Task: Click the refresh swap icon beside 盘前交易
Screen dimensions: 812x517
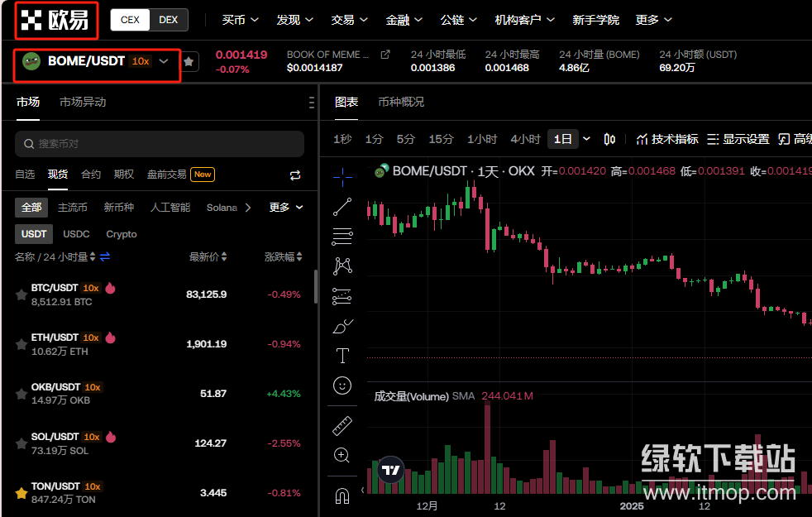Action: [295, 175]
